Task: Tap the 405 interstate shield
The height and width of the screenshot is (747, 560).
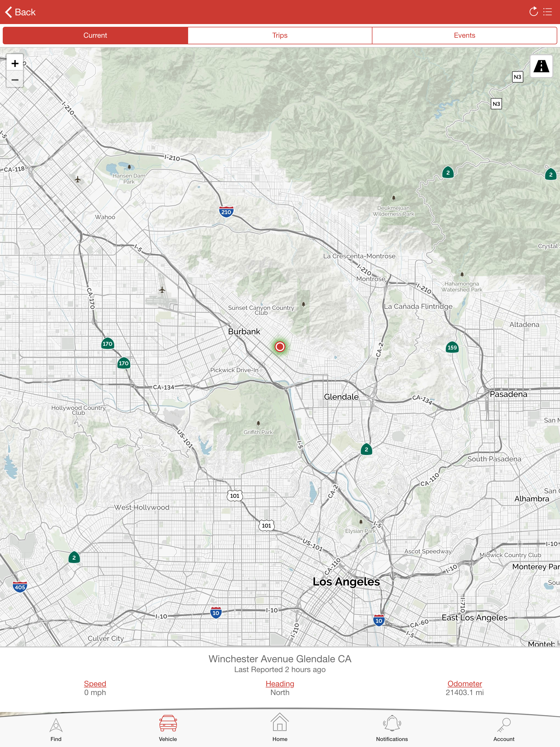Action: [20, 587]
